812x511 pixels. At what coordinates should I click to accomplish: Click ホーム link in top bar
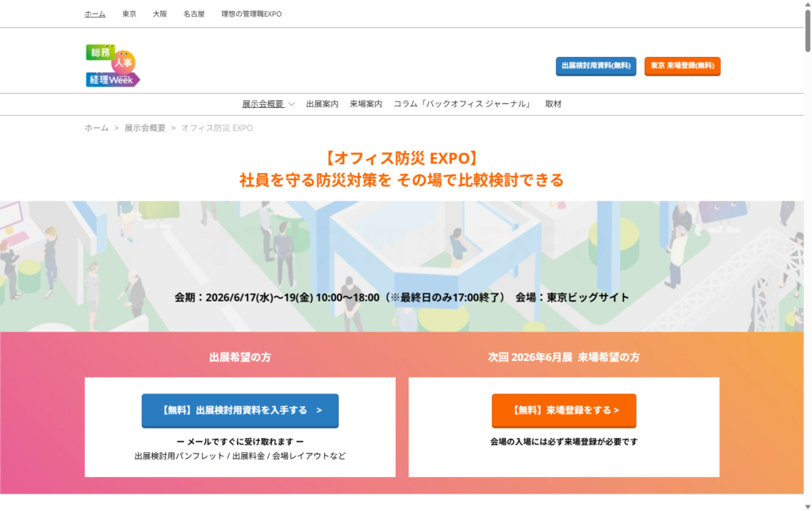coord(95,14)
